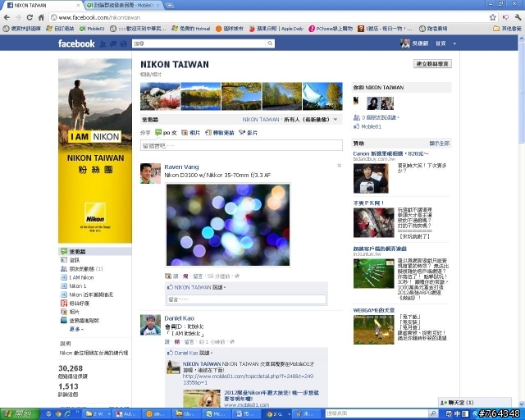Screen dimensions: 525x420
Task: Open Facebook friend requests icon
Action: tap(103, 43)
